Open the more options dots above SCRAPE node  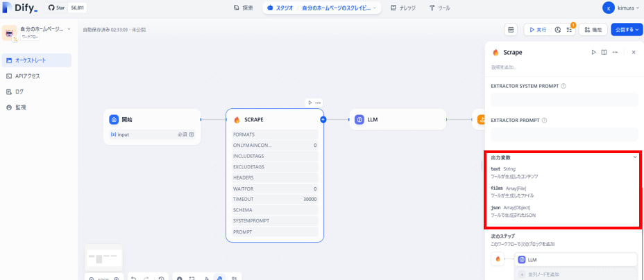click(x=319, y=103)
